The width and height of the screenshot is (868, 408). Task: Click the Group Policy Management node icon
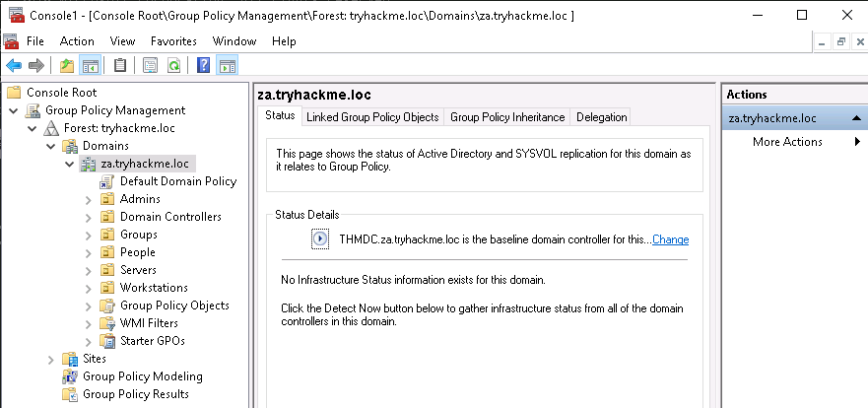(x=33, y=110)
